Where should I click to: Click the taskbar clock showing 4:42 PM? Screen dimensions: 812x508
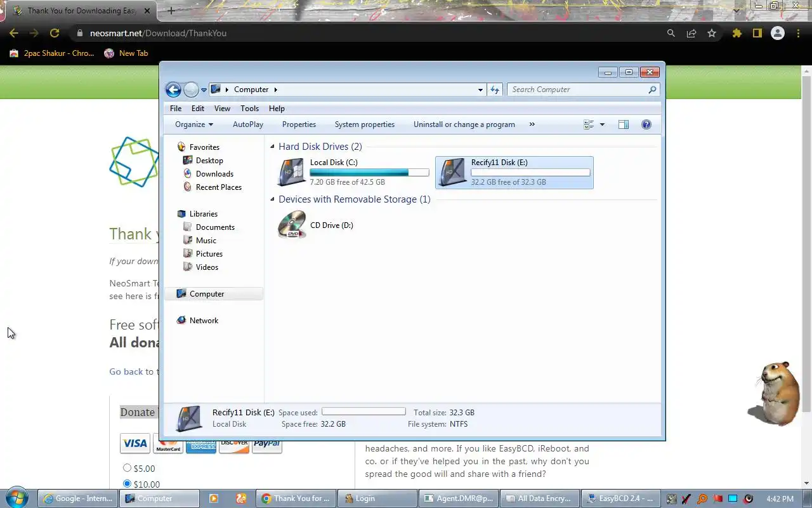pos(780,498)
